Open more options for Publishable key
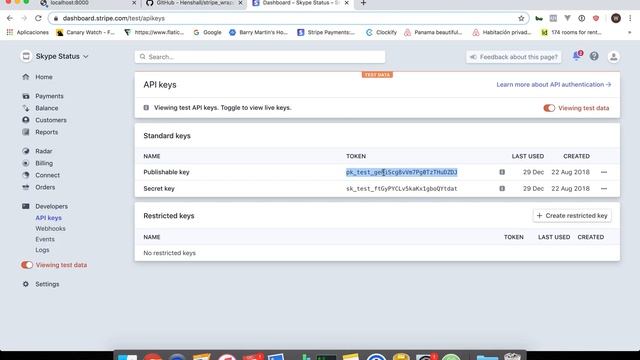 (x=604, y=172)
